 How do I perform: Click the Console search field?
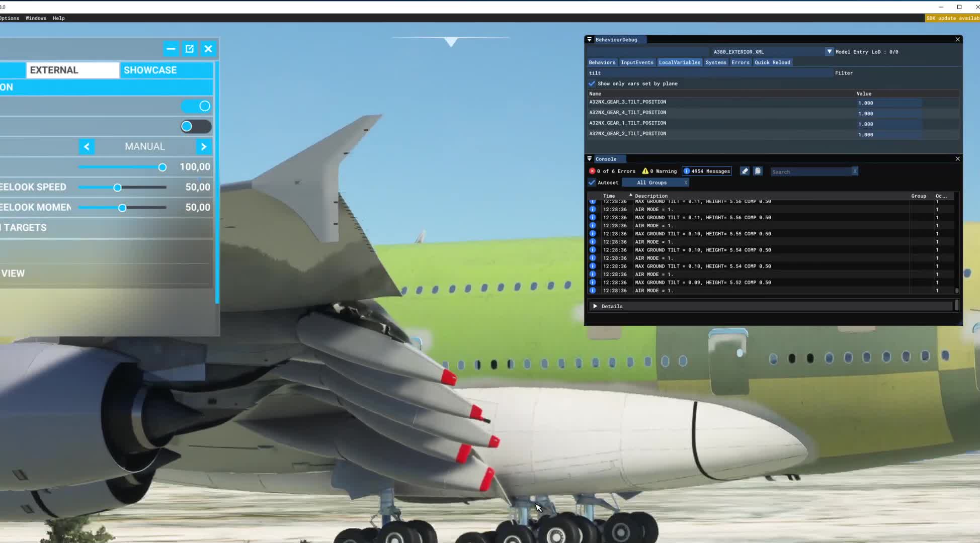pos(810,171)
